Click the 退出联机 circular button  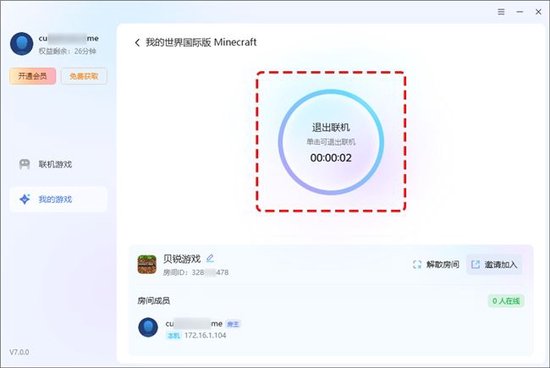click(x=331, y=142)
